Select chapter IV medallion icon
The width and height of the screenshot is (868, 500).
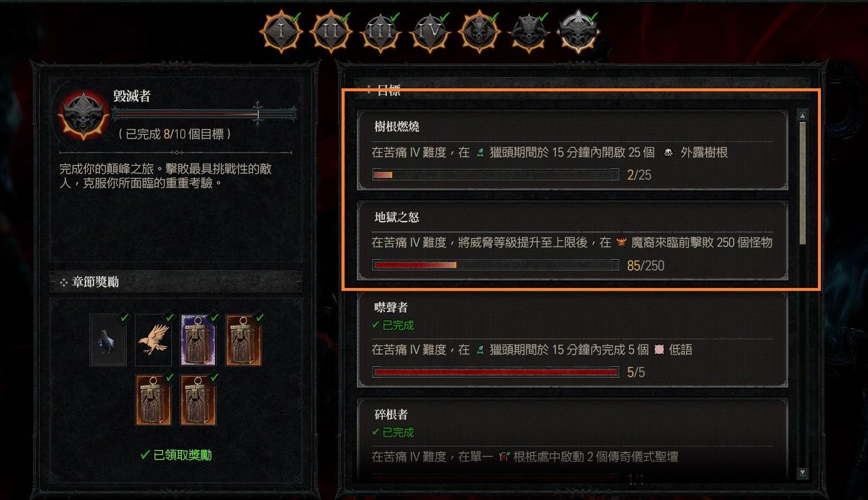[429, 31]
